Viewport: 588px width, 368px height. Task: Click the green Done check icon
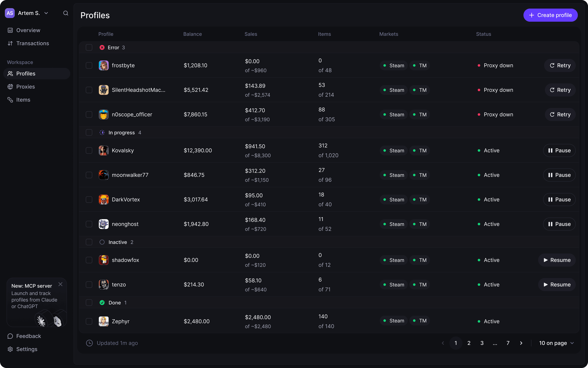click(x=102, y=303)
